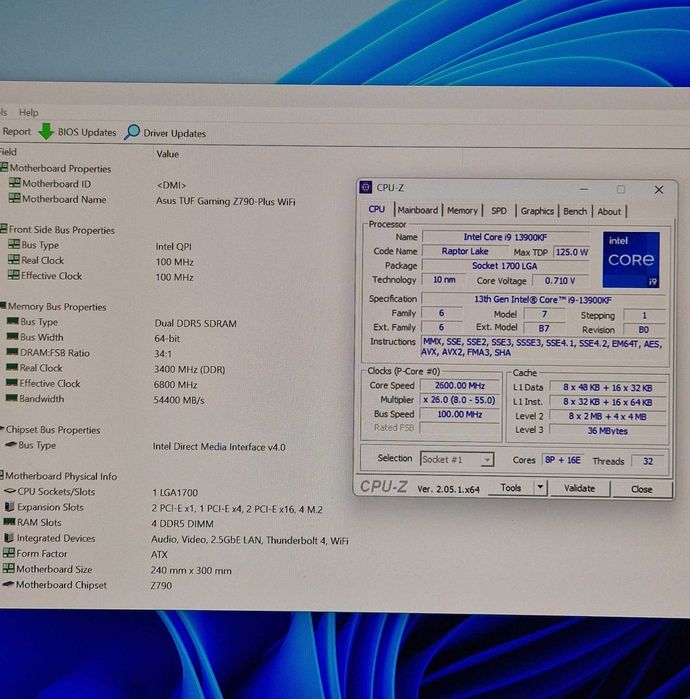
Task: Click the Validate button in CPU-Z
Action: 579,489
